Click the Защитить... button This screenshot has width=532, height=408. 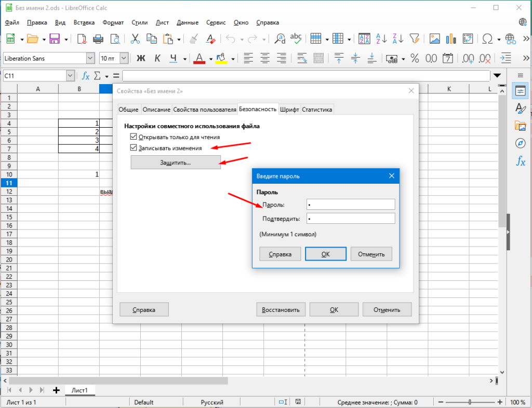pyautogui.click(x=176, y=162)
